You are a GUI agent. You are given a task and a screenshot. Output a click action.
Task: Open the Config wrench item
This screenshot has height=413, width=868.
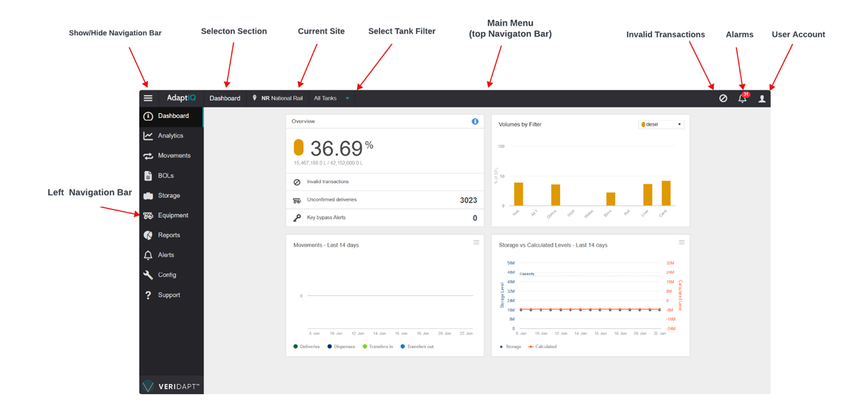pos(166,275)
